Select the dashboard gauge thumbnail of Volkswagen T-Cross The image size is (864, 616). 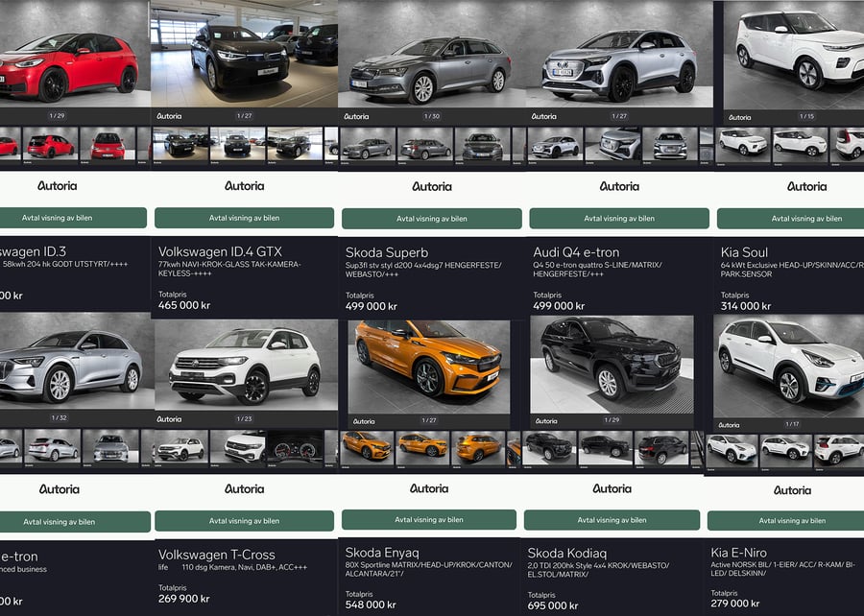[x=296, y=448]
